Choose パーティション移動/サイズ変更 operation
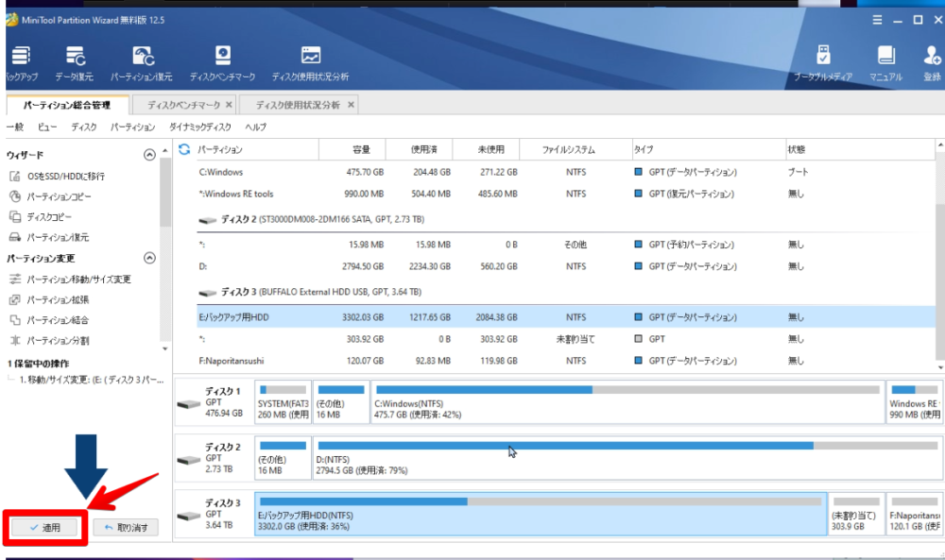 (70, 280)
